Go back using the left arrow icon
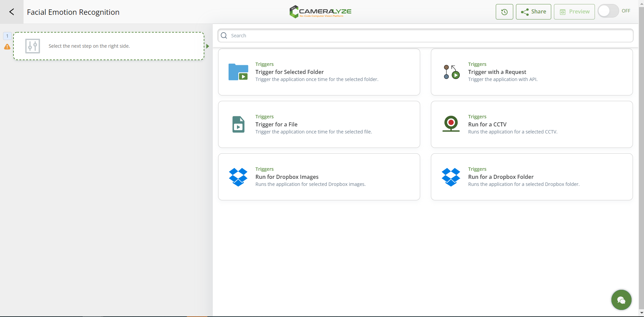Viewport: 644px width, 317px height. [12, 12]
